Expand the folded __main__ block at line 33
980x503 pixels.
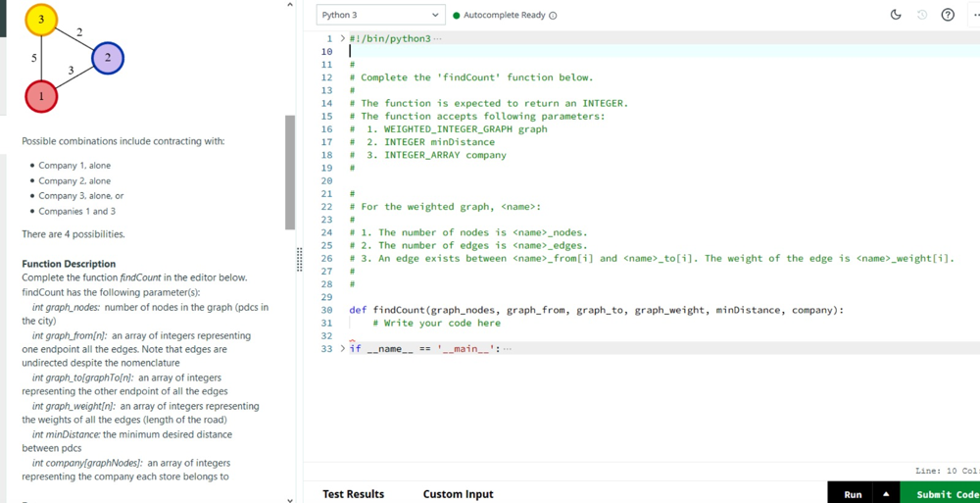pos(342,348)
